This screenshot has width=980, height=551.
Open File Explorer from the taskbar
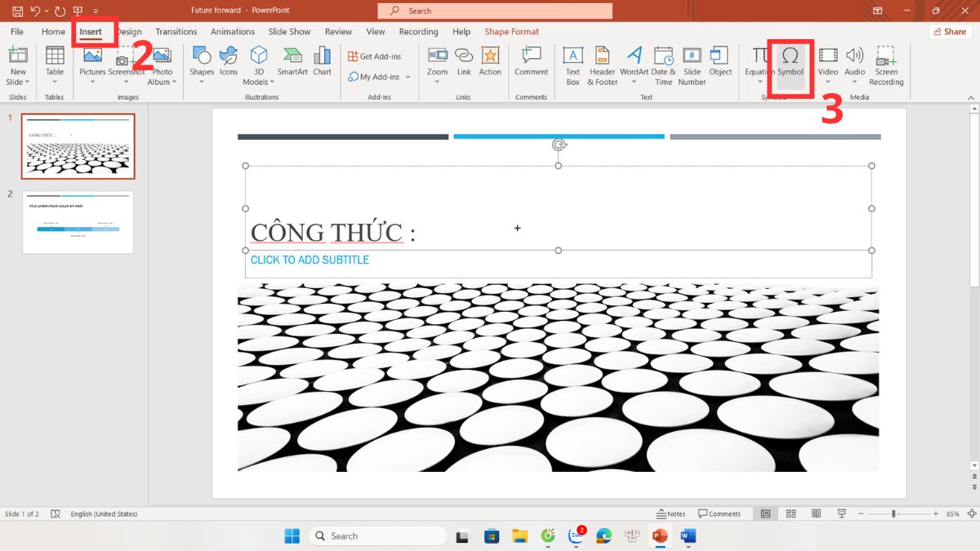pos(519,535)
